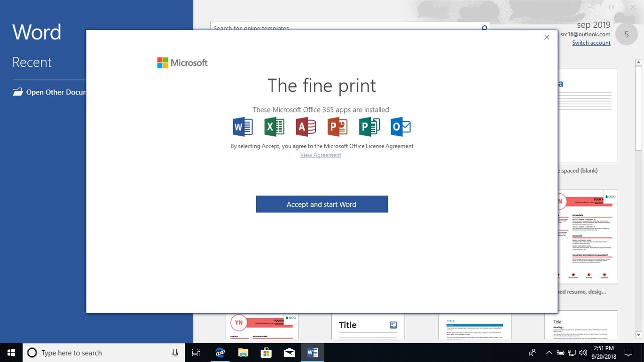Open the Action Center in the system tray
The width and height of the screenshot is (644, 362).
tap(628, 352)
